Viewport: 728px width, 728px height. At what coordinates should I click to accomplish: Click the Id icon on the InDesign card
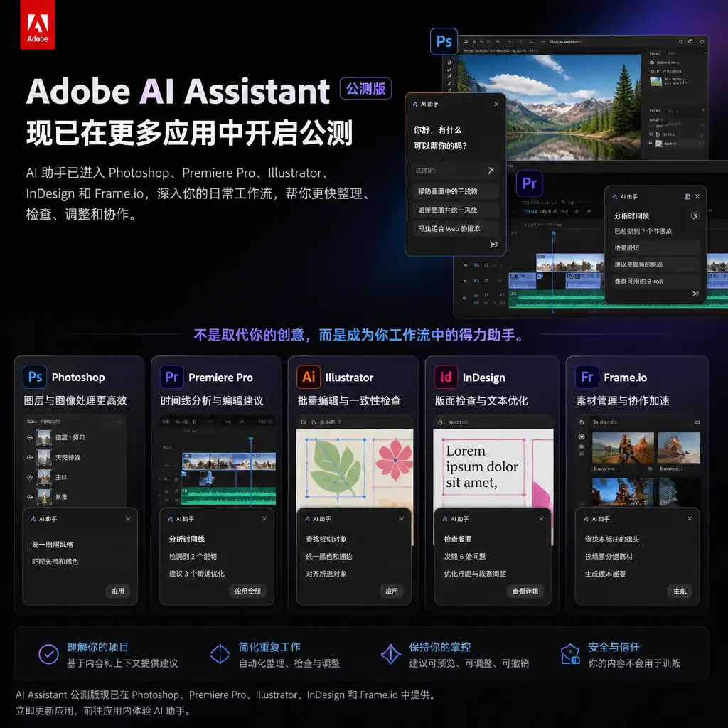[x=446, y=377]
